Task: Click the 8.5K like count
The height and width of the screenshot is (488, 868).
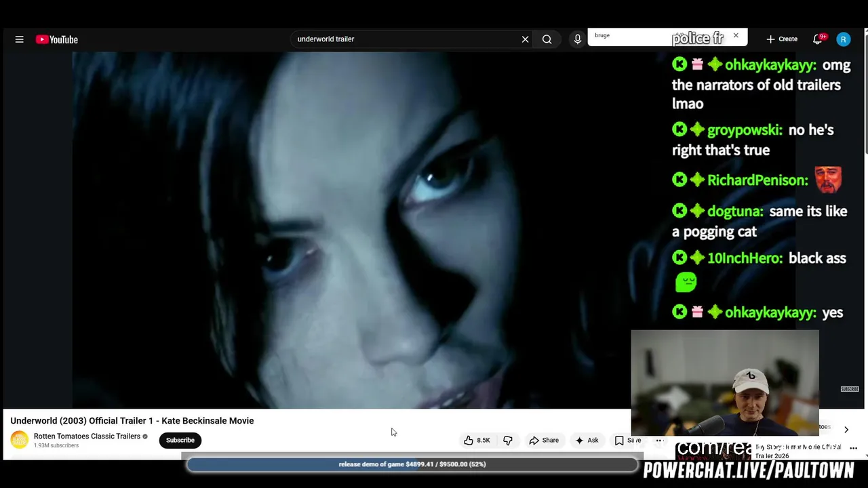Action: coord(484,441)
